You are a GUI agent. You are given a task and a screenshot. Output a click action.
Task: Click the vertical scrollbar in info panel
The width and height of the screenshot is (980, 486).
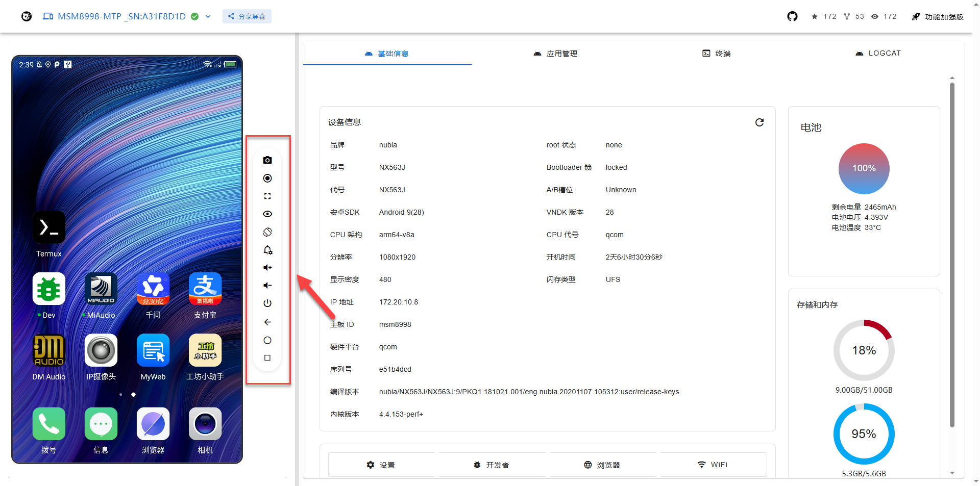(x=952, y=255)
